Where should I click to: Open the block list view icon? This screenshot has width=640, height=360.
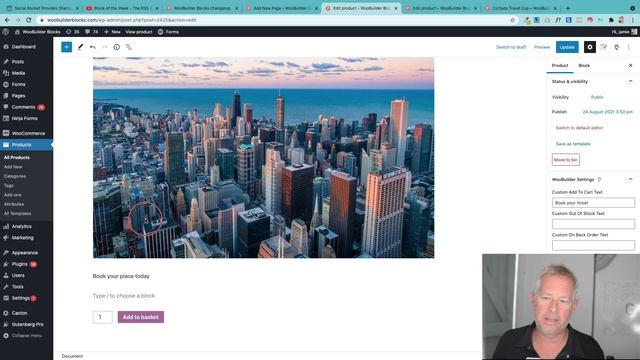coord(129,47)
